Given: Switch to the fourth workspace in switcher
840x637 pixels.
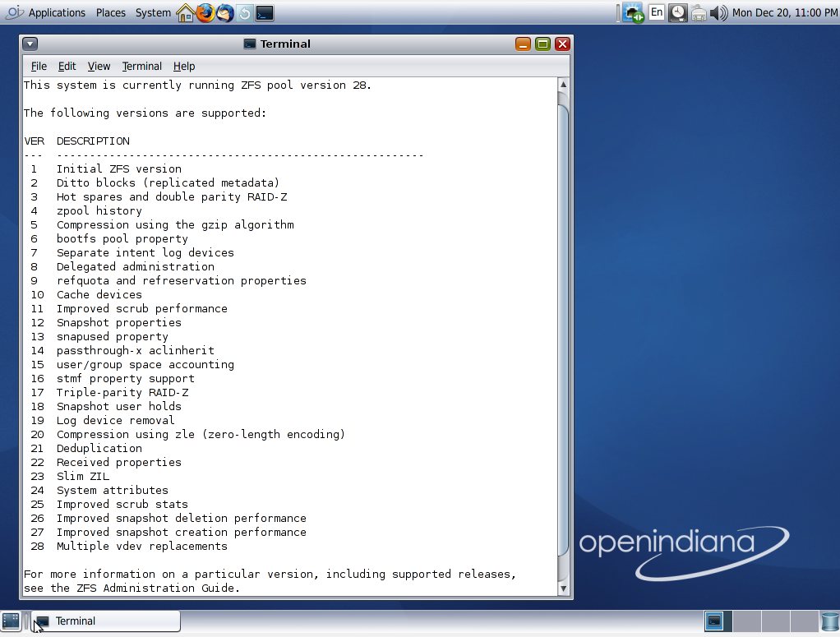Looking at the screenshot, I should [805, 621].
